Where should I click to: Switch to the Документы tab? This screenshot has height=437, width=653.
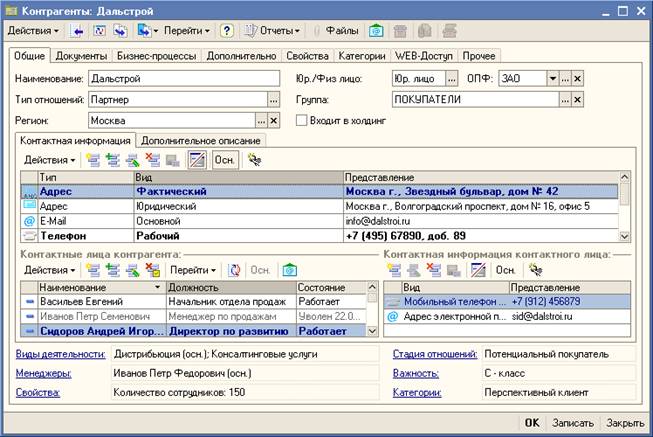click(x=81, y=56)
